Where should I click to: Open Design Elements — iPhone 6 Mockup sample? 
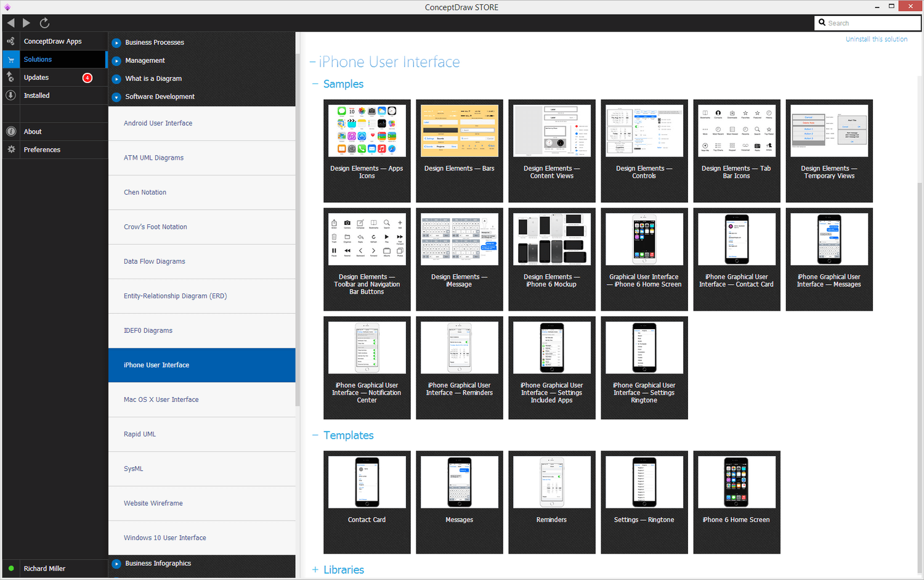(x=551, y=259)
